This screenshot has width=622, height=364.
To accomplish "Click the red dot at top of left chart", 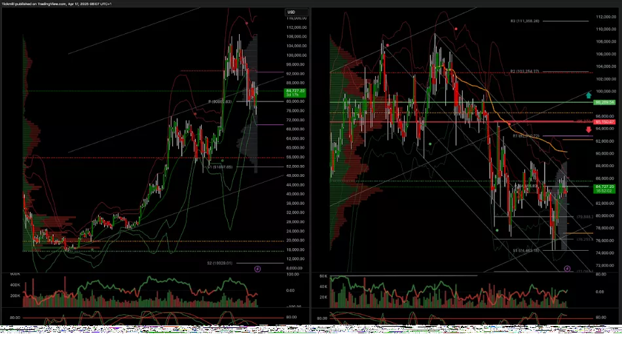I will [246, 22].
